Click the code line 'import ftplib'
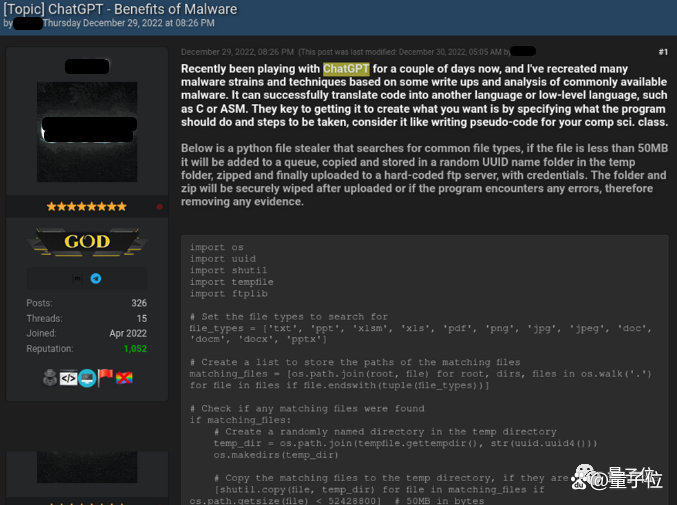The width and height of the screenshot is (677, 505). (x=228, y=294)
